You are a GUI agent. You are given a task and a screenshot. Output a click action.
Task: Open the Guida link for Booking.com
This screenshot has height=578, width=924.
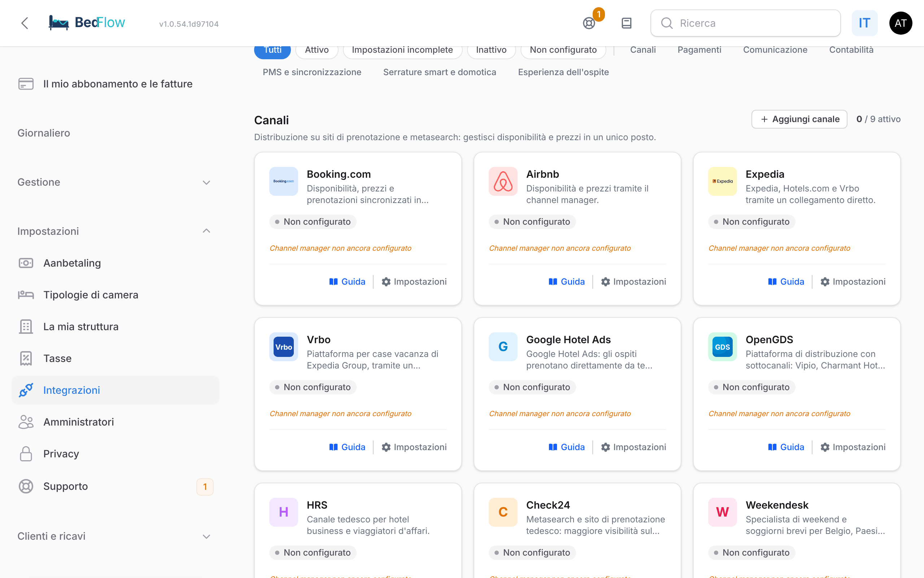[x=347, y=282]
